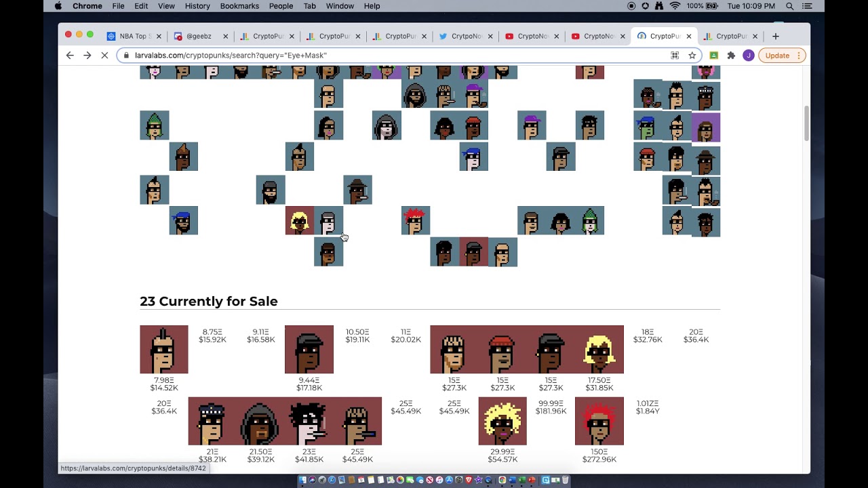Open the red spiky-hair punk in grid
This screenshot has width=868, height=488.
point(416,221)
